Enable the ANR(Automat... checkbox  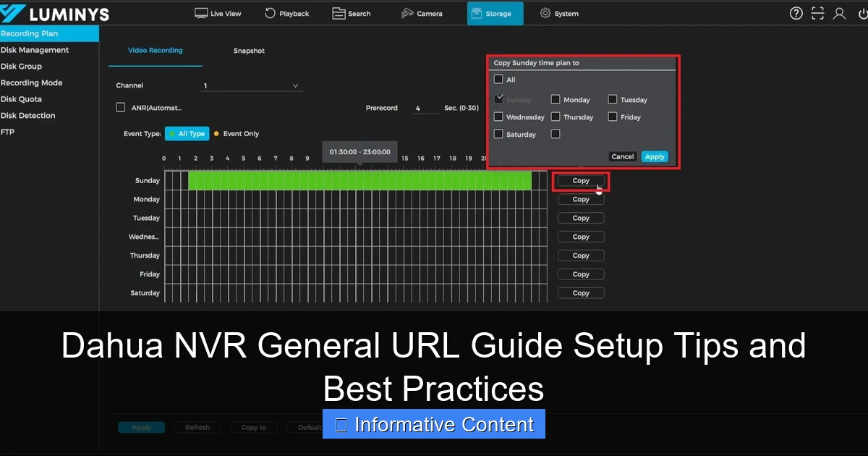[x=120, y=107]
